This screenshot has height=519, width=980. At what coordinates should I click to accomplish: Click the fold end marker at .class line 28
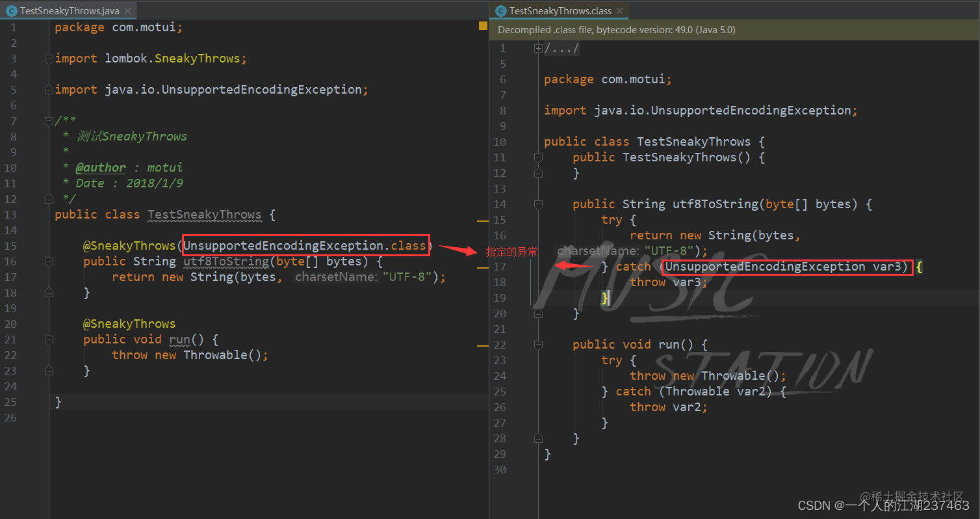tap(538, 438)
